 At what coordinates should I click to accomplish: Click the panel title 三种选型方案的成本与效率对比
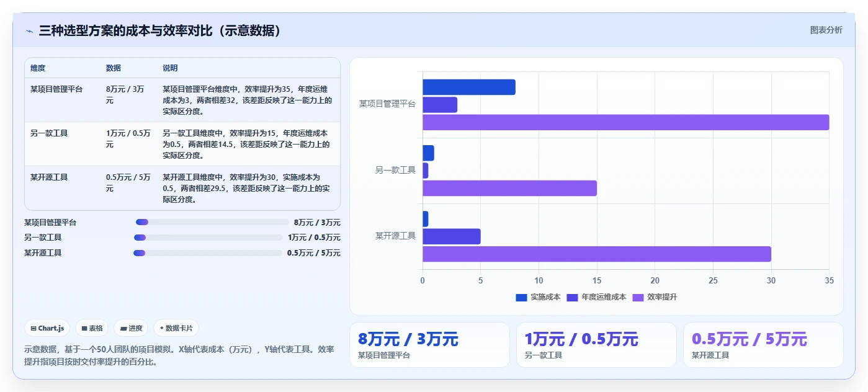tap(160, 30)
